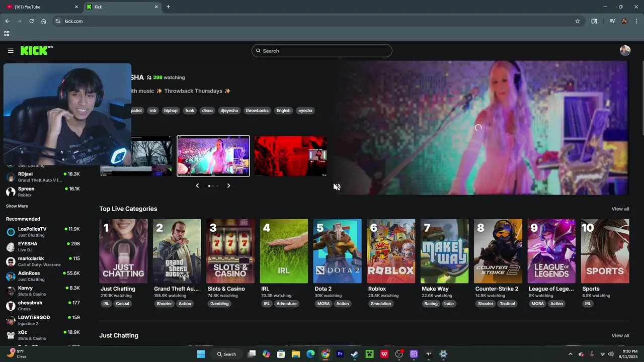Open EYESHA channel in Recommended list
Screen dimensions: 644x362
coord(43,246)
